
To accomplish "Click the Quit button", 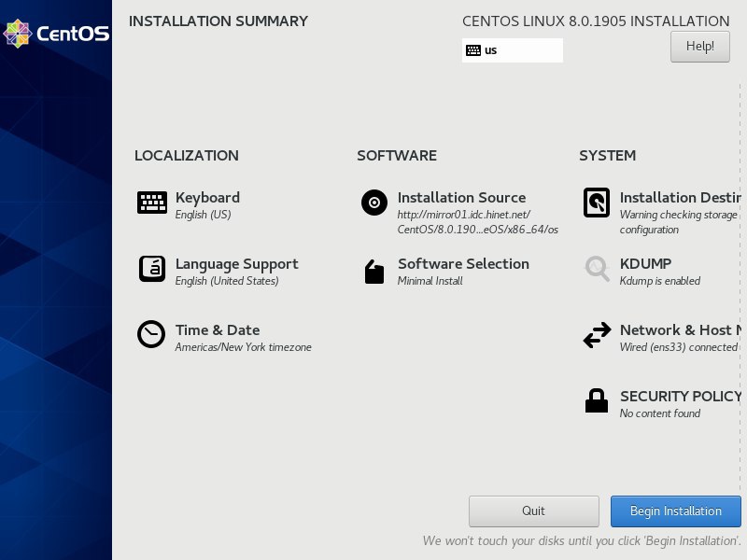I will pyautogui.click(x=533, y=511).
